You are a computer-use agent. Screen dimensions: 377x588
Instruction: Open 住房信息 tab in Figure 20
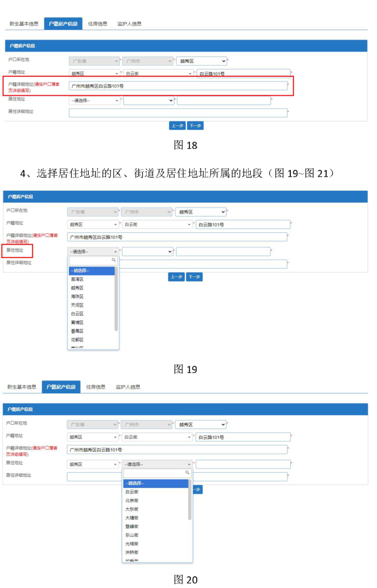[x=96, y=387]
